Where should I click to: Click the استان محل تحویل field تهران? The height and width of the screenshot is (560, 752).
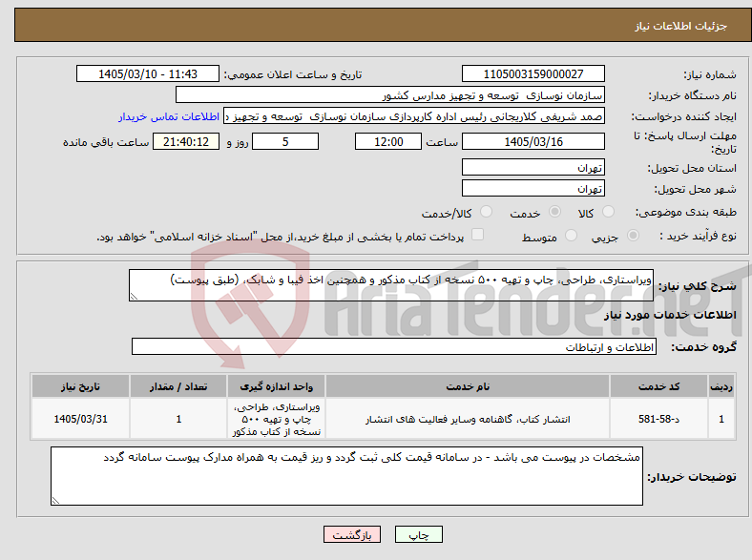(x=533, y=167)
